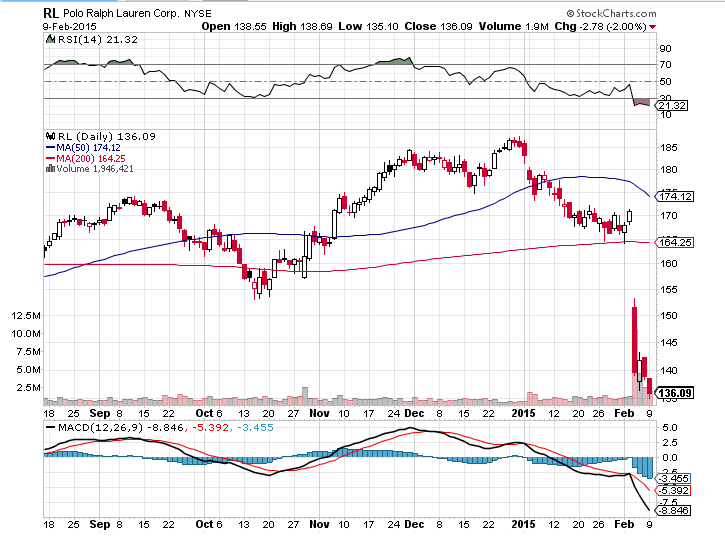Click the boxed -5.392 MACD axis label

(674, 490)
